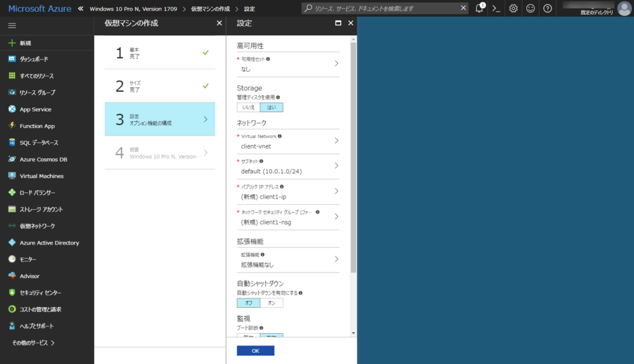634x364 pixels.
Task: Select the すべてのリソース grid icon
Action: [x=12, y=76]
